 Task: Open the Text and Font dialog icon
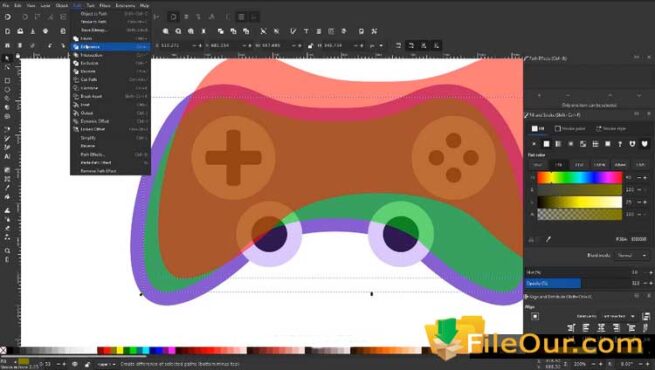(x=306, y=31)
